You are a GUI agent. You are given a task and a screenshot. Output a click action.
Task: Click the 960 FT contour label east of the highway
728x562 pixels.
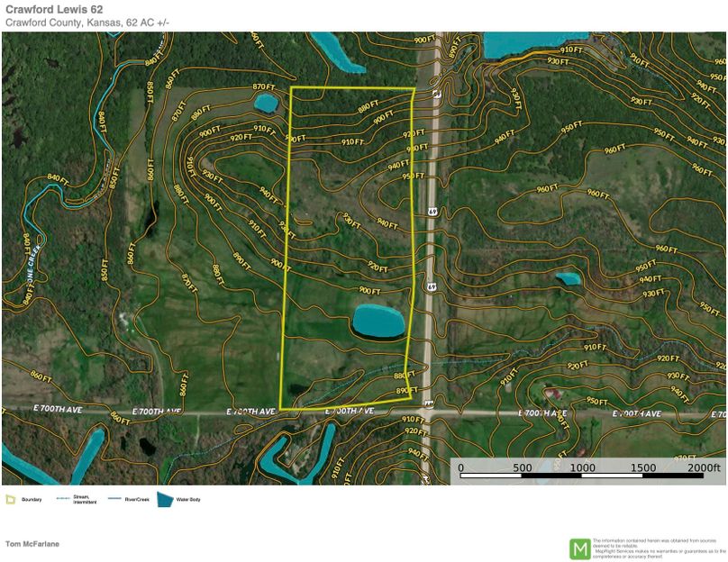[x=596, y=194]
